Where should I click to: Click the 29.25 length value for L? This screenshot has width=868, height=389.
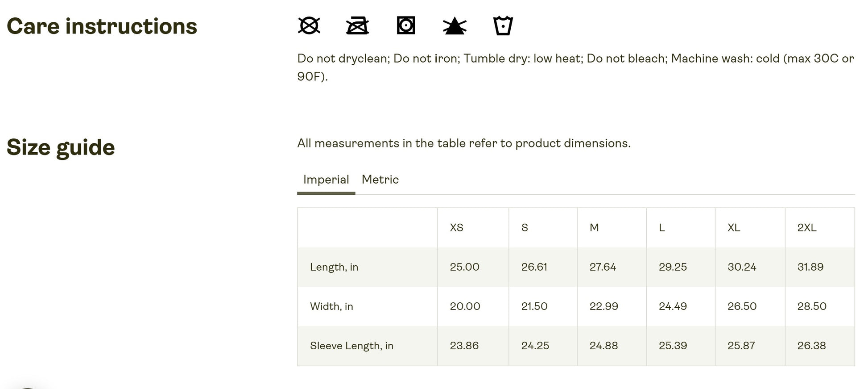tap(673, 267)
